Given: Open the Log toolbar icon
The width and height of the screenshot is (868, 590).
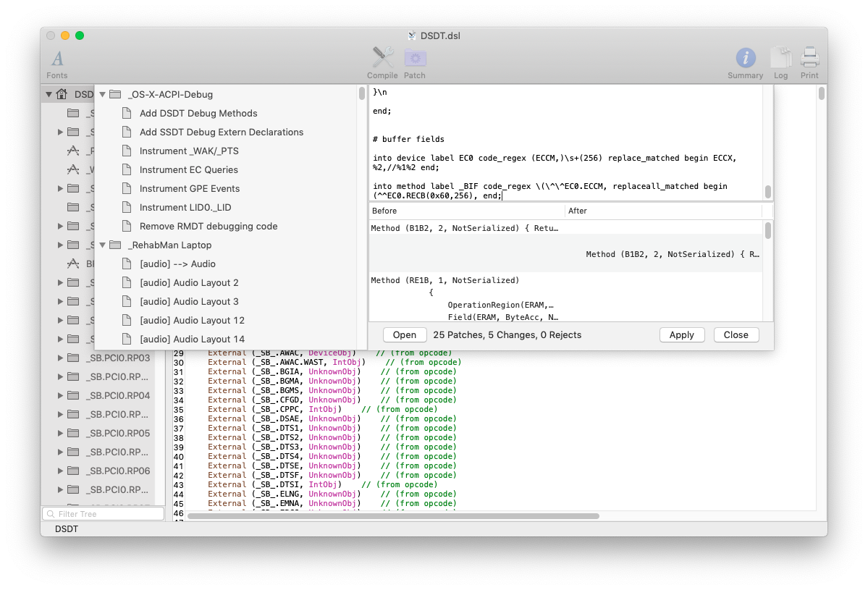Looking at the screenshot, I should pos(780,58).
